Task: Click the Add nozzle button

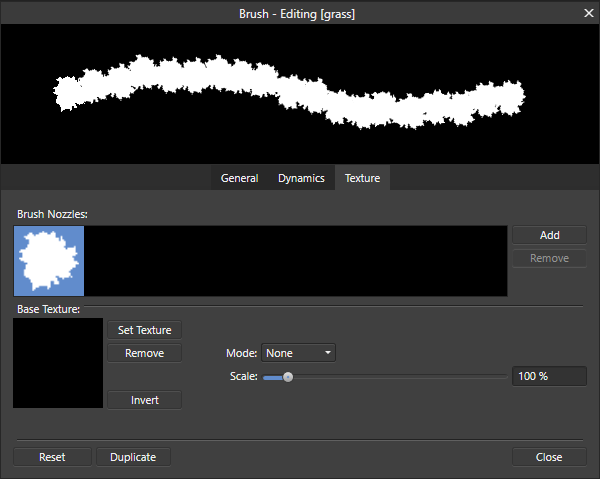Action: (549, 235)
